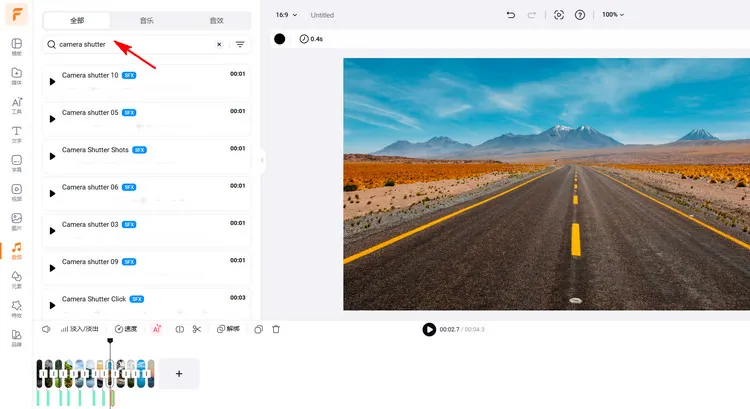
Task: Open the 文字 (Text) sidebar panel
Action: (x=16, y=133)
